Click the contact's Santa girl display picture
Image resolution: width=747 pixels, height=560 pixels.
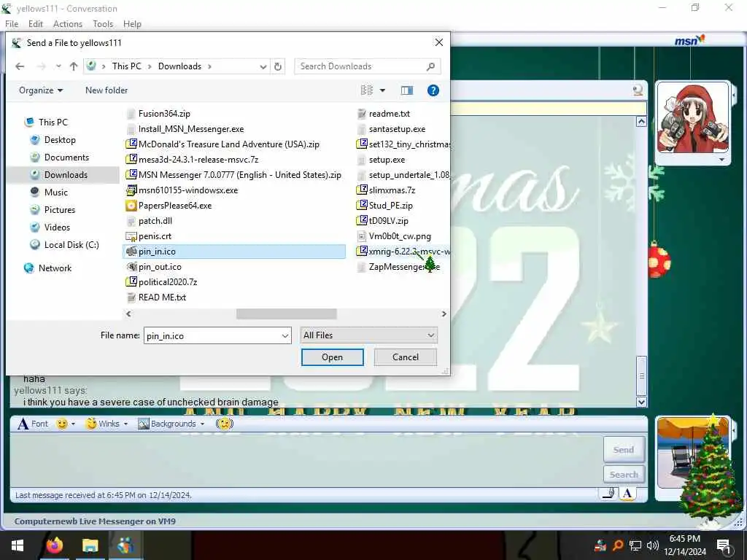tap(693, 117)
